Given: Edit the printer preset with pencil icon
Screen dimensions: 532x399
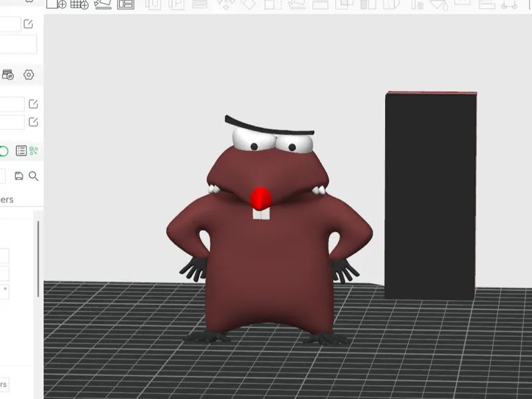Looking at the screenshot, I should pyautogui.click(x=28, y=24).
